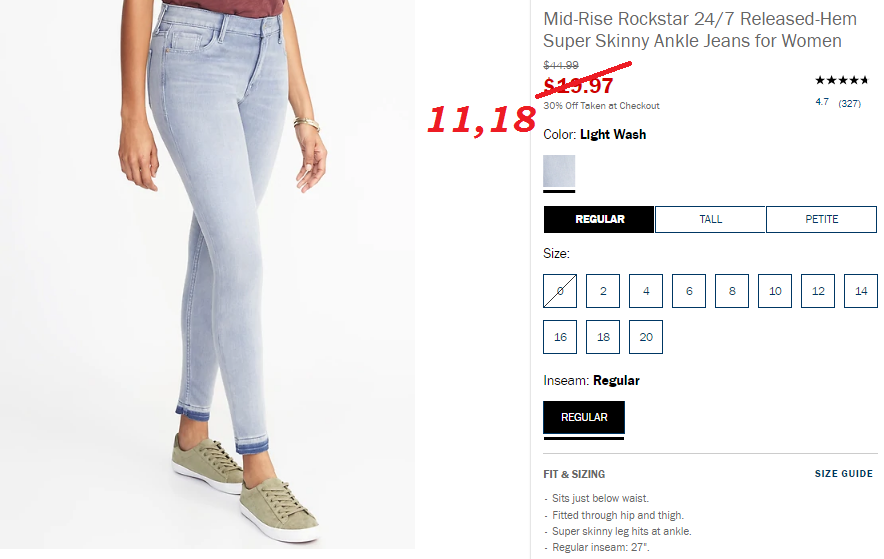The image size is (884, 559).
Task: Pick size 16
Action: (x=560, y=337)
